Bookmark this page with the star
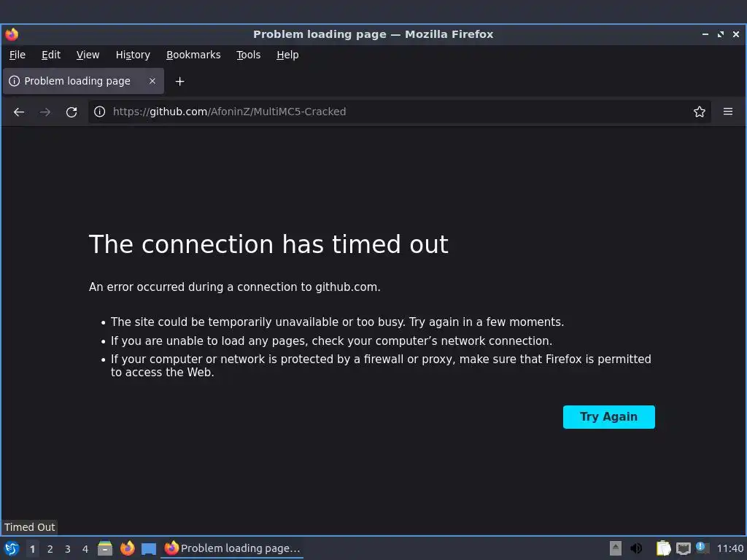 tap(699, 112)
